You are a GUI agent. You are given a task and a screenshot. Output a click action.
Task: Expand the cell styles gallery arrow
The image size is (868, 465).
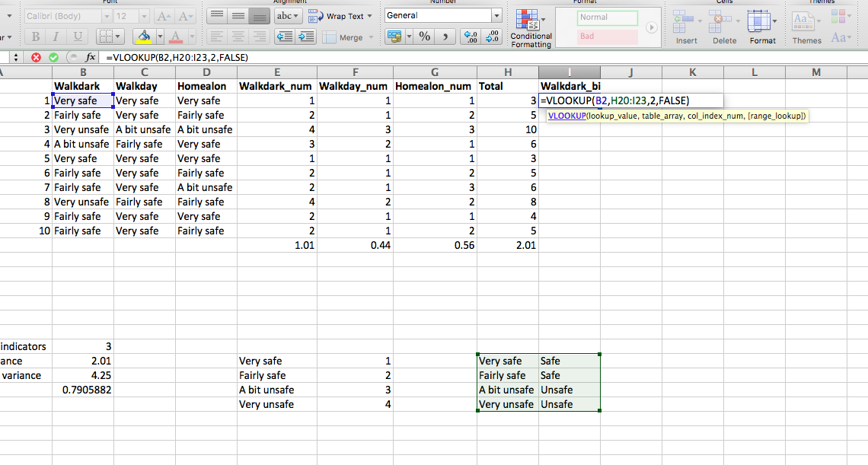[651, 27]
